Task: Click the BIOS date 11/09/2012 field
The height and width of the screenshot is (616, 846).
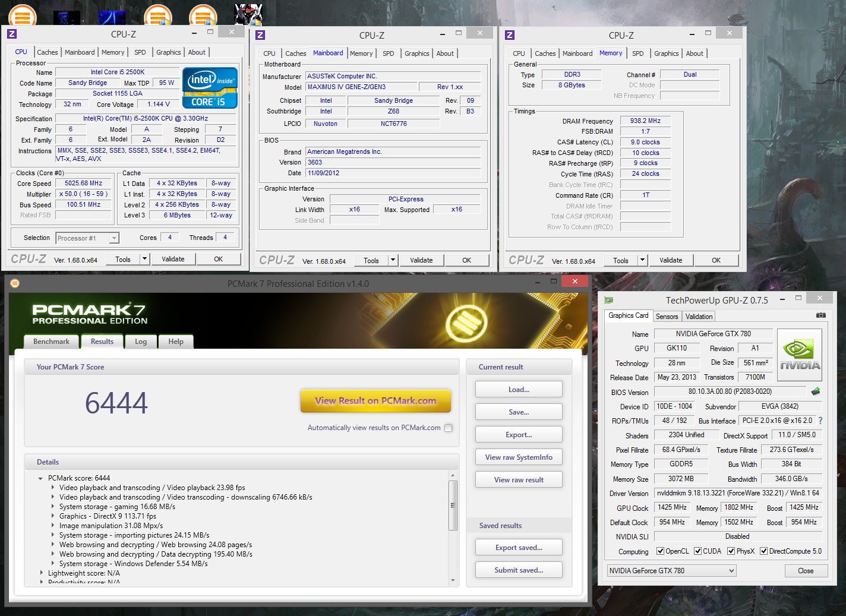Action: [393, 173]
